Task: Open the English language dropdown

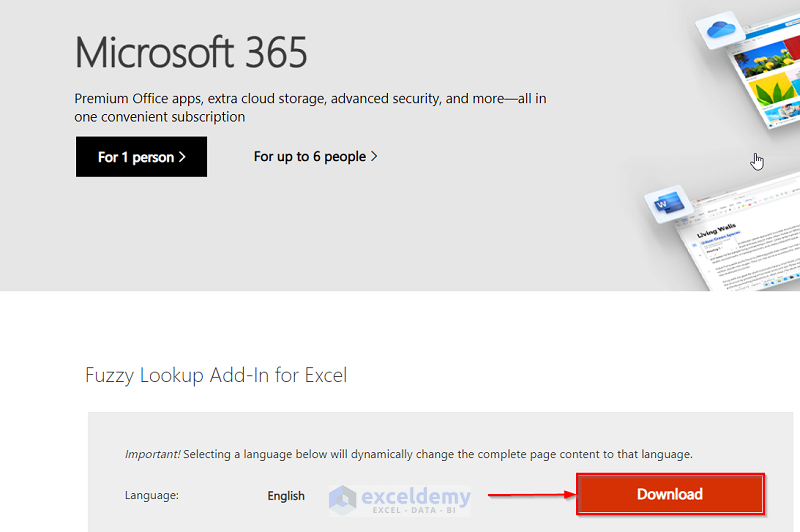Action: [x=286, y=495]
